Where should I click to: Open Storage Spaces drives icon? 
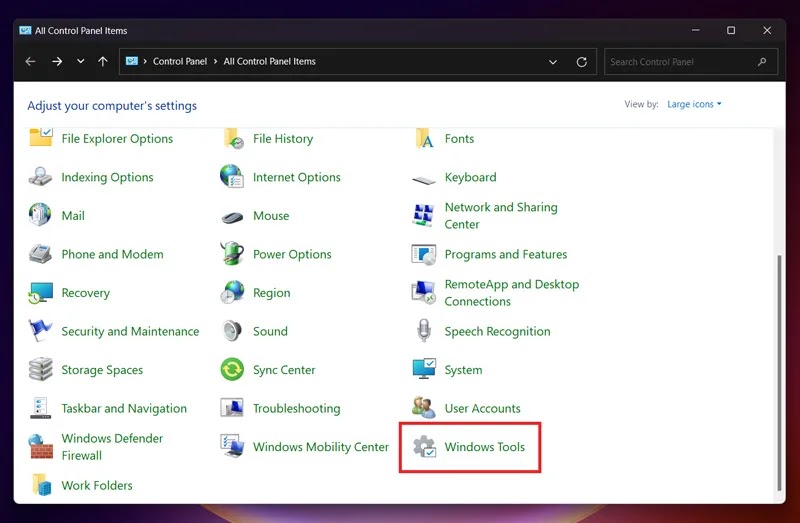point(41,369)
